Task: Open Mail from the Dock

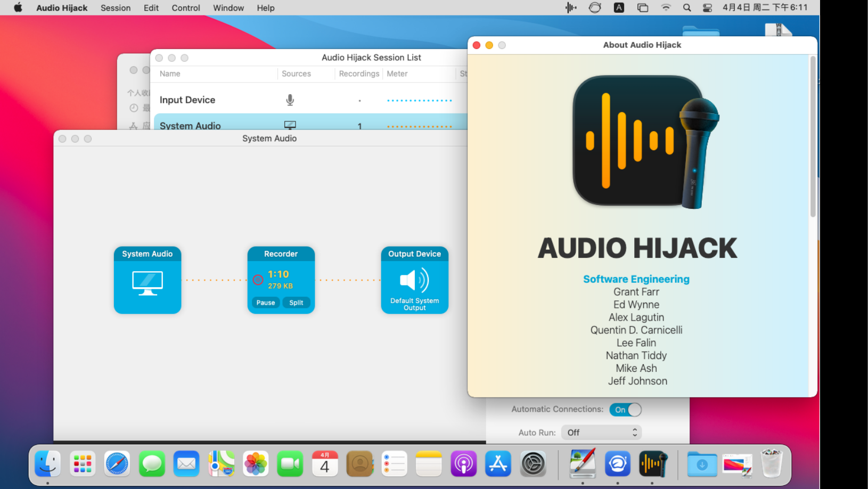Action: pyautogui.click(x=186, y=464)
